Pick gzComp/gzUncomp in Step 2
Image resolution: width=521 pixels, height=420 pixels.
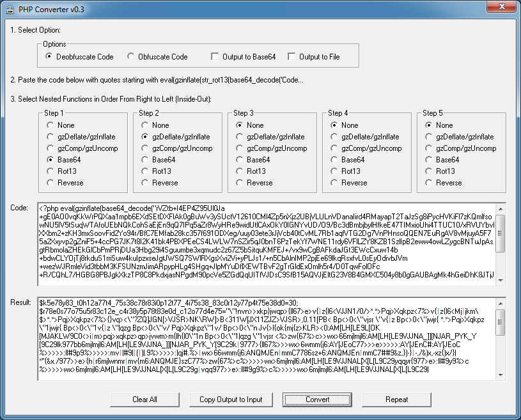tap(145, 148)
